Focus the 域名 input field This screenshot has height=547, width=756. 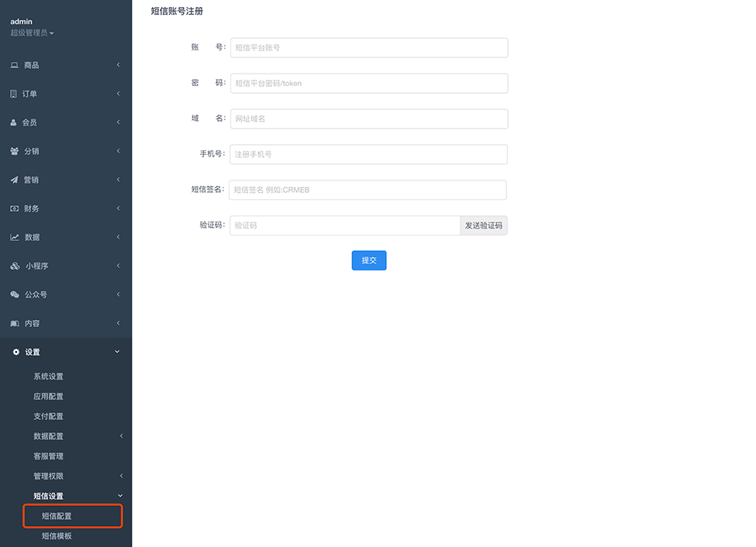[369, 119]
